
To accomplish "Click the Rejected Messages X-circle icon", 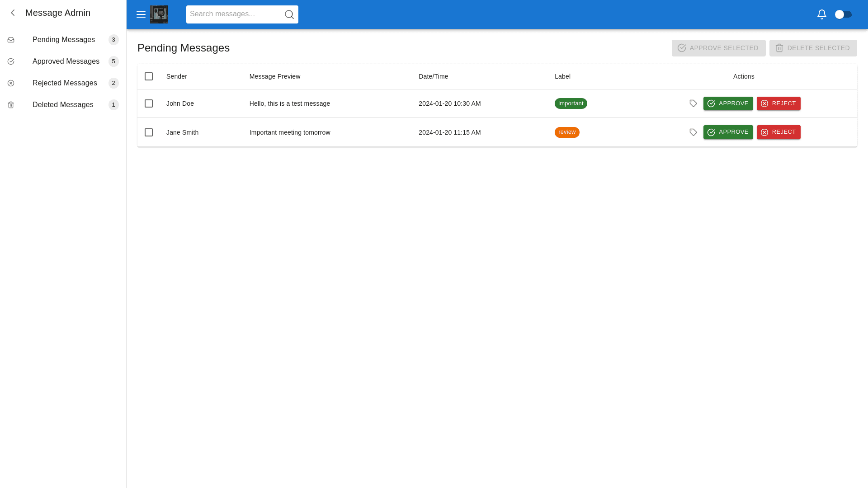I will (x=11, y=83).
